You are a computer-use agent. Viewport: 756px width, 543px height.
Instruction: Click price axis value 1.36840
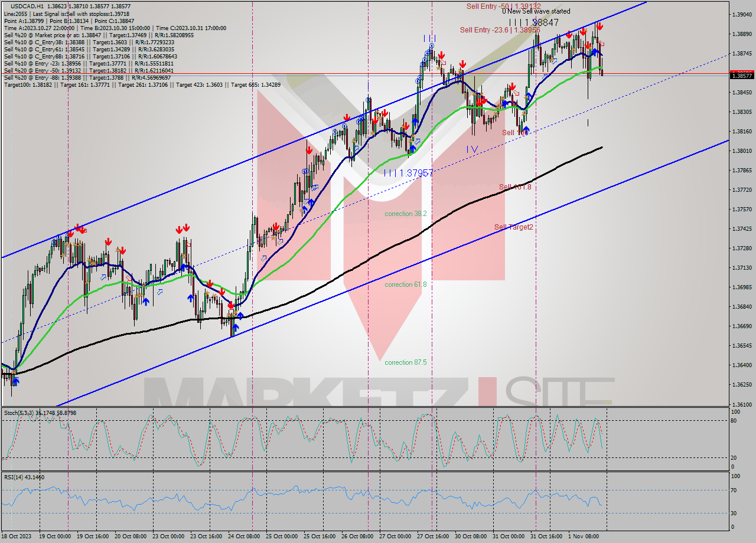pos(742,306)
